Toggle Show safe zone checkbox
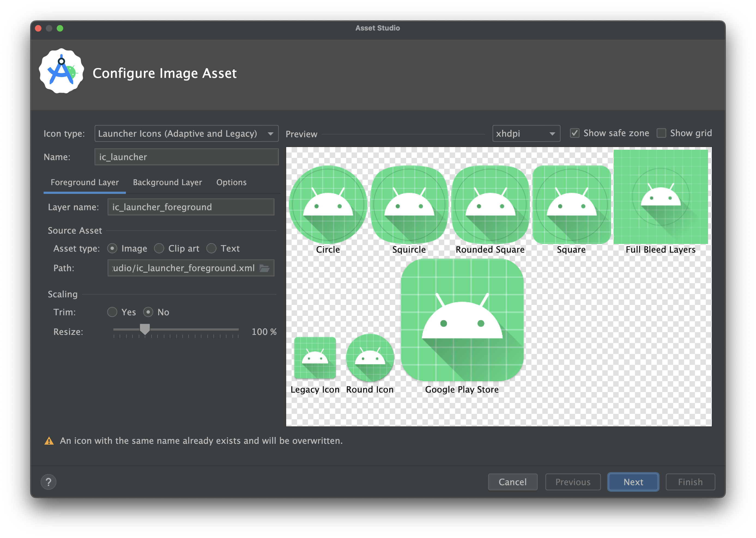The width and height of the screenshot is (756, 538). pos(573,133)
